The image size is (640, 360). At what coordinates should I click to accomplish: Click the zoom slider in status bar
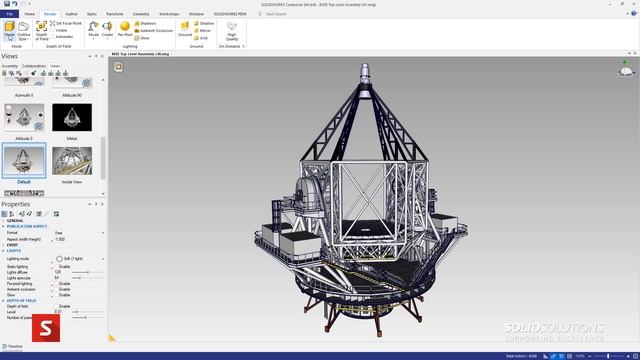click(x=608, y=356)
